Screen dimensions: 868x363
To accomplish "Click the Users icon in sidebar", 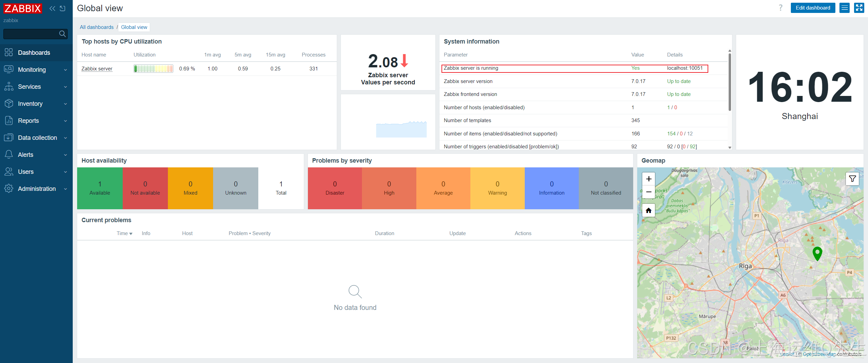I will (9, 171).
